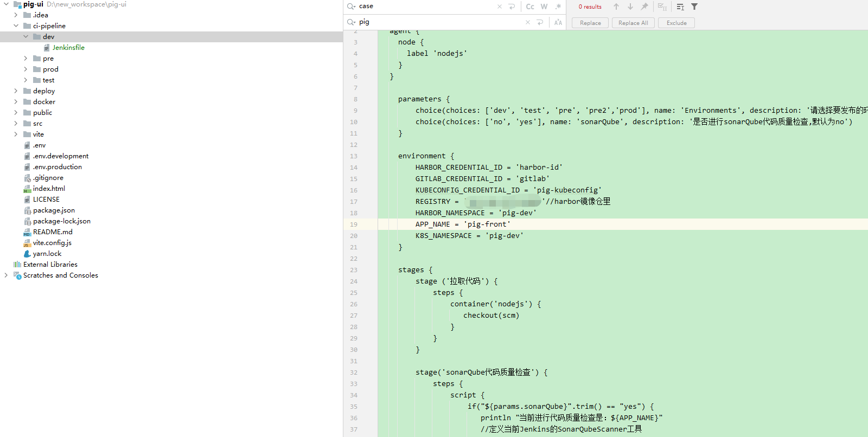
Task: Click the Scratches and Consoles icon
Action: coord(17,275)
